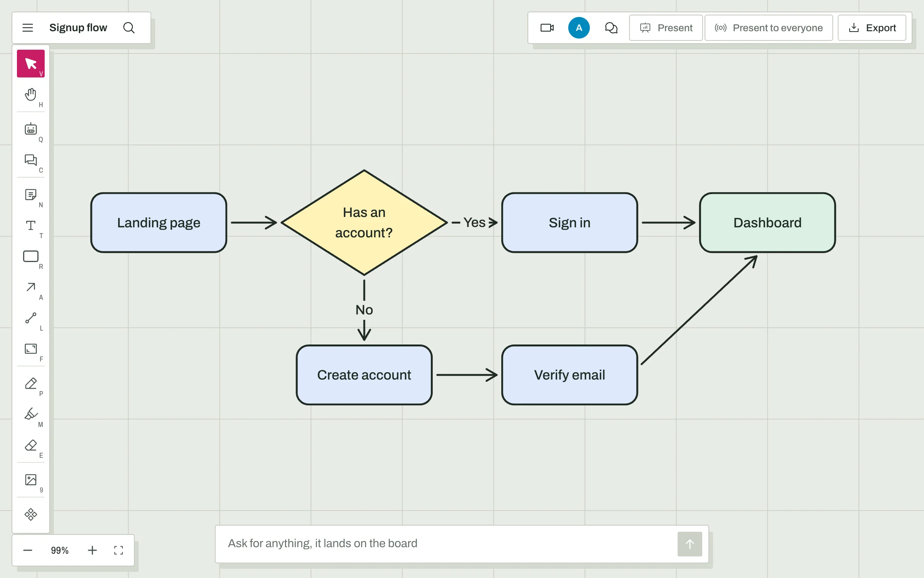924x578 pixels.
Task: Click the Signup flow board title
Action: 78,28
